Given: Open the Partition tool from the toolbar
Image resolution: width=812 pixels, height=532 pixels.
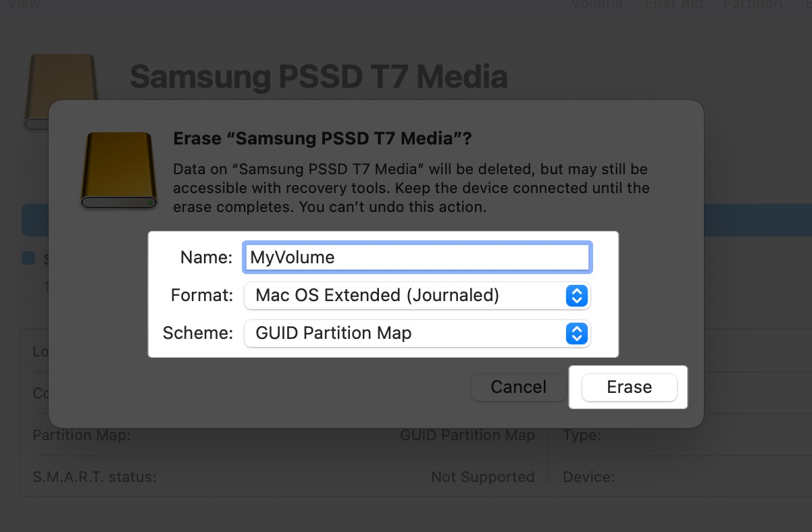Looking at the screenshot, I should 752,5.
